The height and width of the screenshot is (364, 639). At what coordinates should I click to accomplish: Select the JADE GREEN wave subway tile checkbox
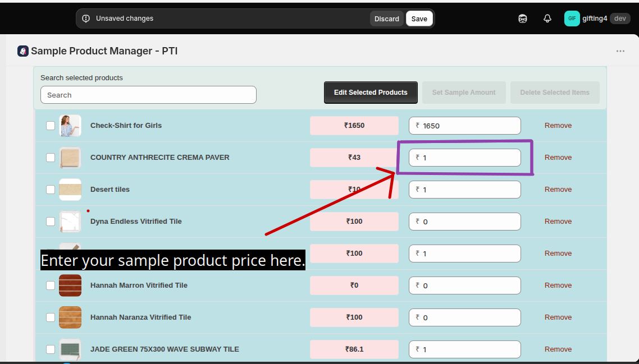[x=51, y=349]
